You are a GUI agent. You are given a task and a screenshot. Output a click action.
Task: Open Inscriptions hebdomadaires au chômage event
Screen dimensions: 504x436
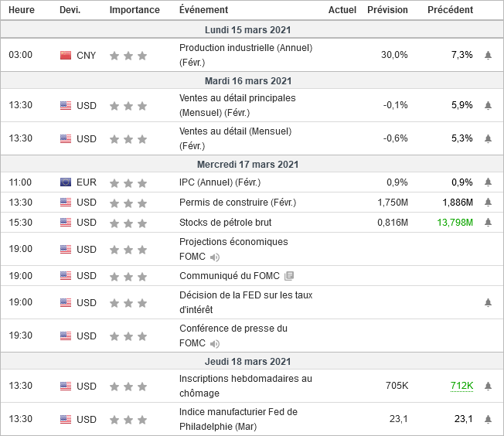click(245, 379)
